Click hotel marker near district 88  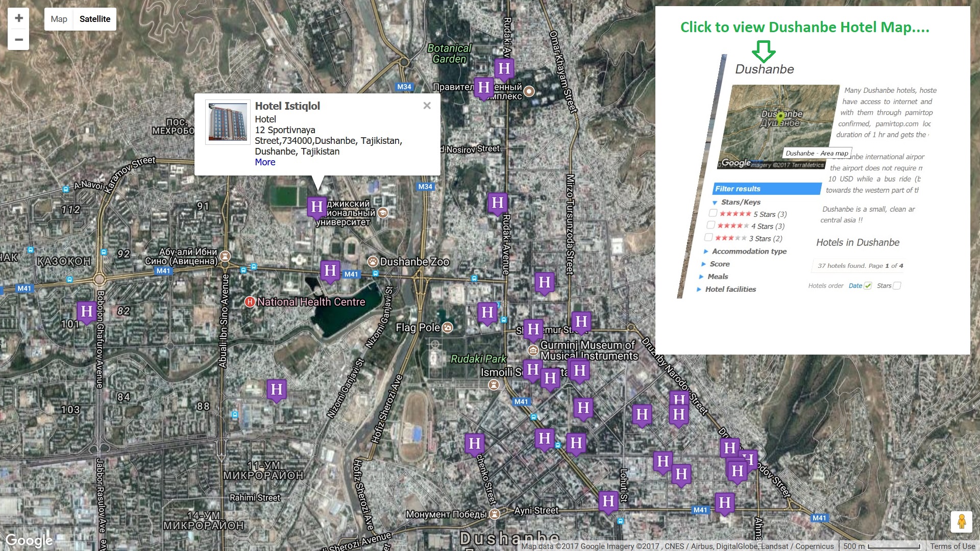click(277, 390)
